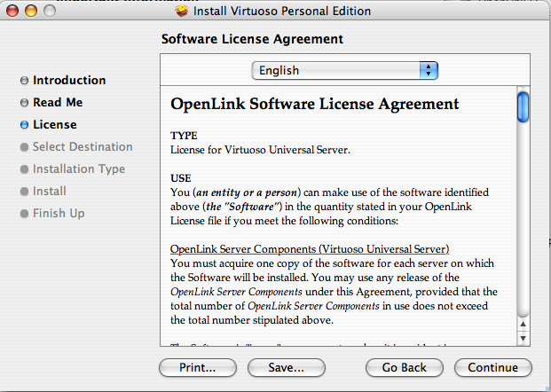Click the blue bullet beside License

coord(24,125)
